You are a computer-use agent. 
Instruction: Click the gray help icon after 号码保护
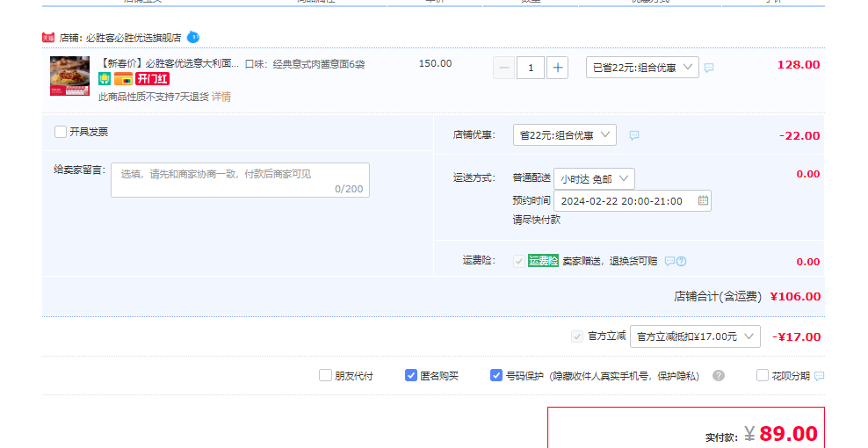(719, 375)
